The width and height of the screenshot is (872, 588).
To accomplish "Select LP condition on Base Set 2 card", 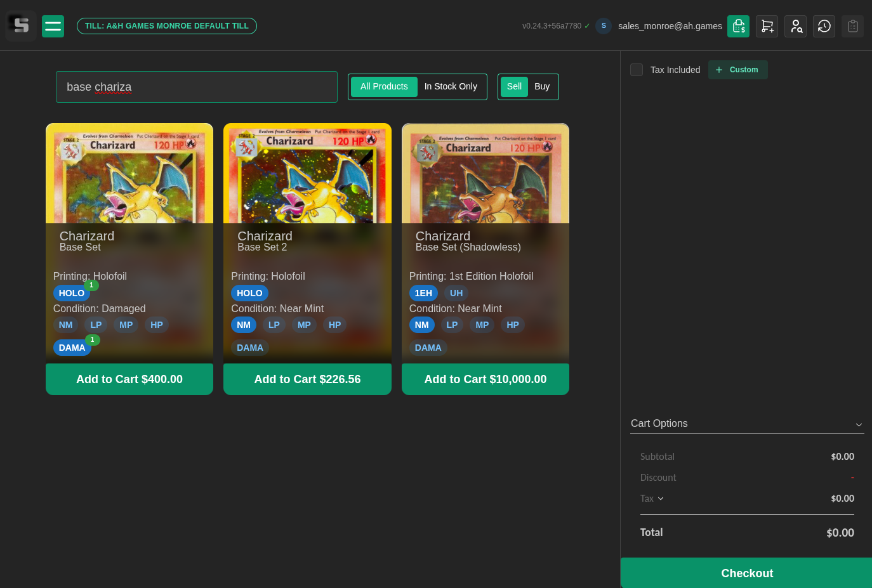I will 274,325.
